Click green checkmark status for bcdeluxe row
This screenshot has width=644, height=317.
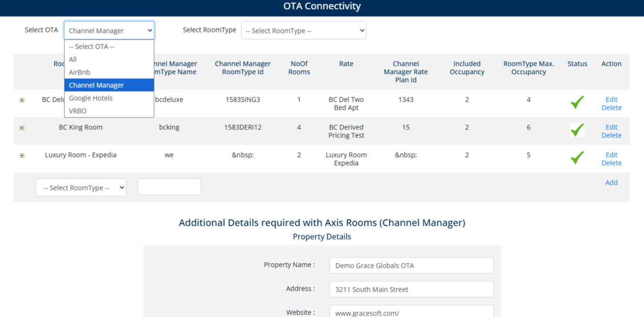point(577,102)
